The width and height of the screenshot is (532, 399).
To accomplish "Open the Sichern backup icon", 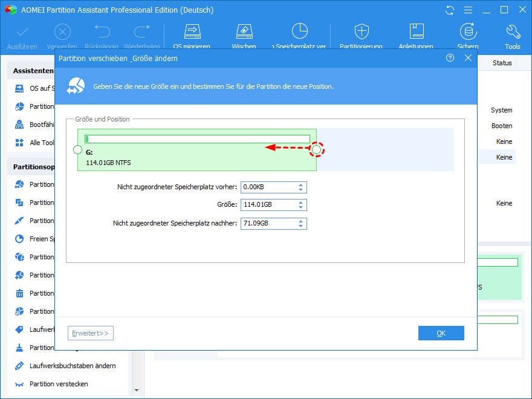I will 468,31.
